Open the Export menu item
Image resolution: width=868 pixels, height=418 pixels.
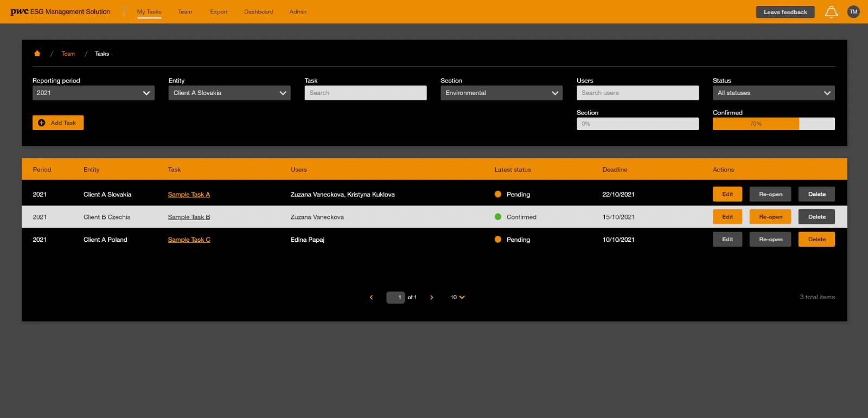(219, 11)
